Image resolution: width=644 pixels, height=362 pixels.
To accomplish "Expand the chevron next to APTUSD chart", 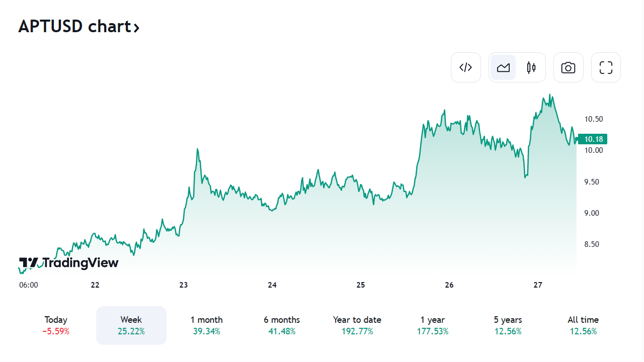I will tap(136, 27).
